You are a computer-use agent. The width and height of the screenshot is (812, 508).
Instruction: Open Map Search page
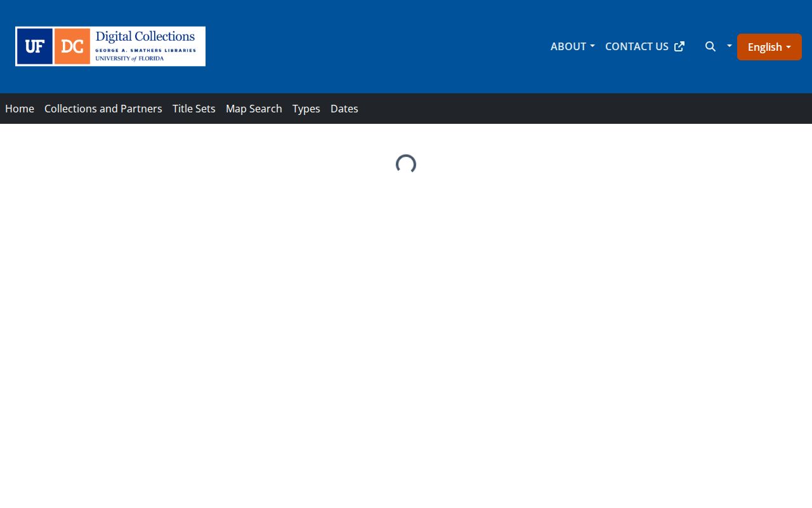click(254, 109)
